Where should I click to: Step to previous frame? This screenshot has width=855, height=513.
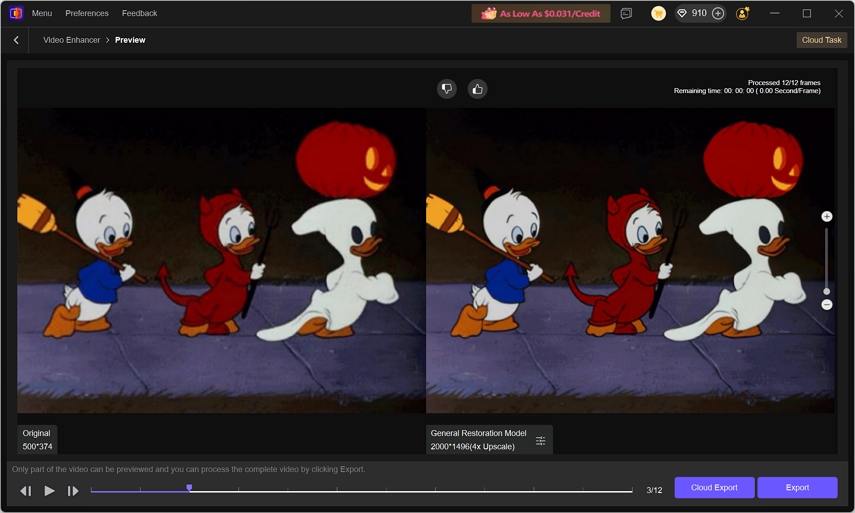[x=26, y=491]
